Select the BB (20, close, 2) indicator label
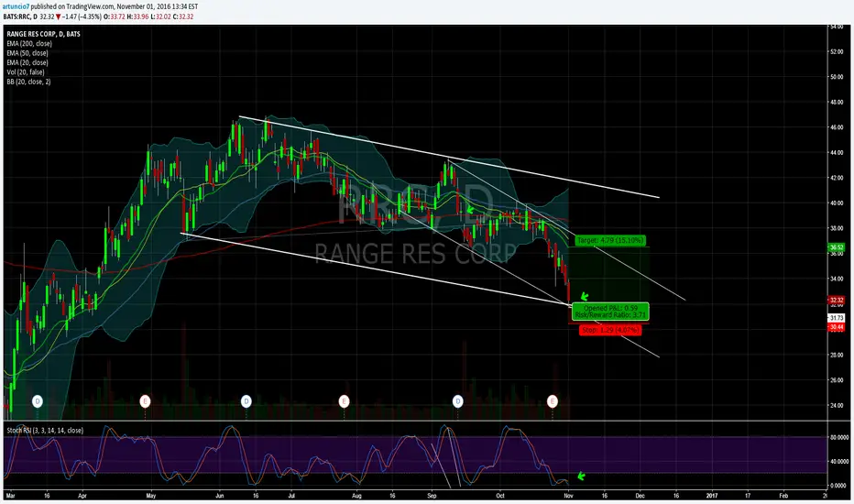854x504 pixels. coord(29,82)
